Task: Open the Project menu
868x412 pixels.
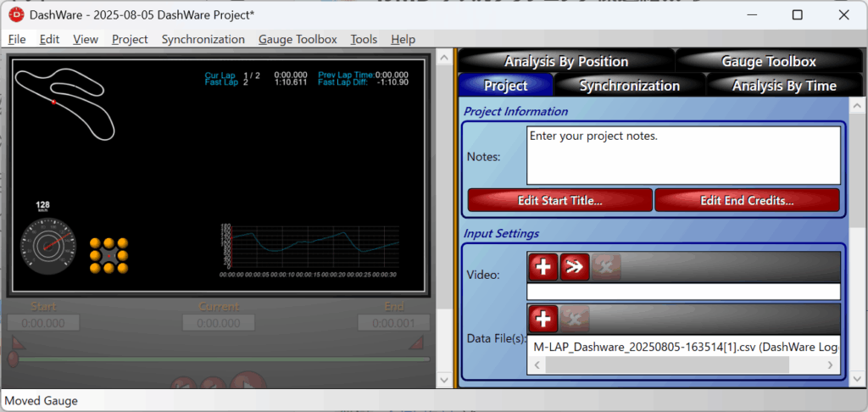Action: (130, 39)
